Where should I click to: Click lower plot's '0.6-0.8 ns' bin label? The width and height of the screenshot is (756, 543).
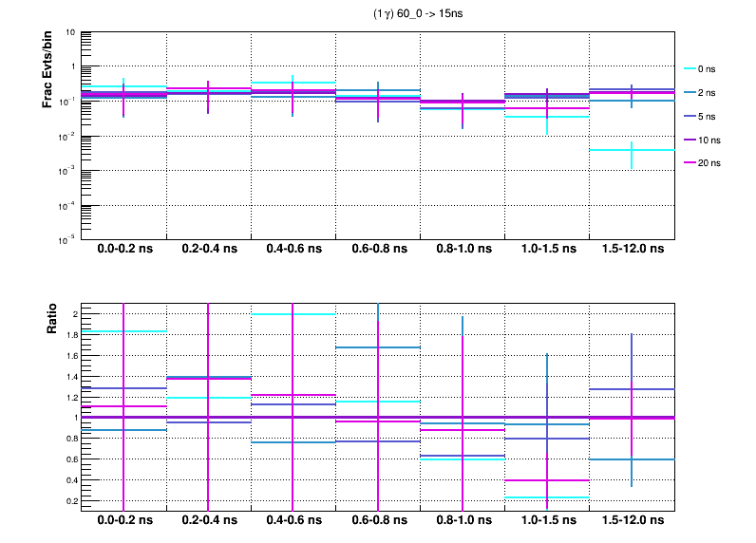coord(378,521)
